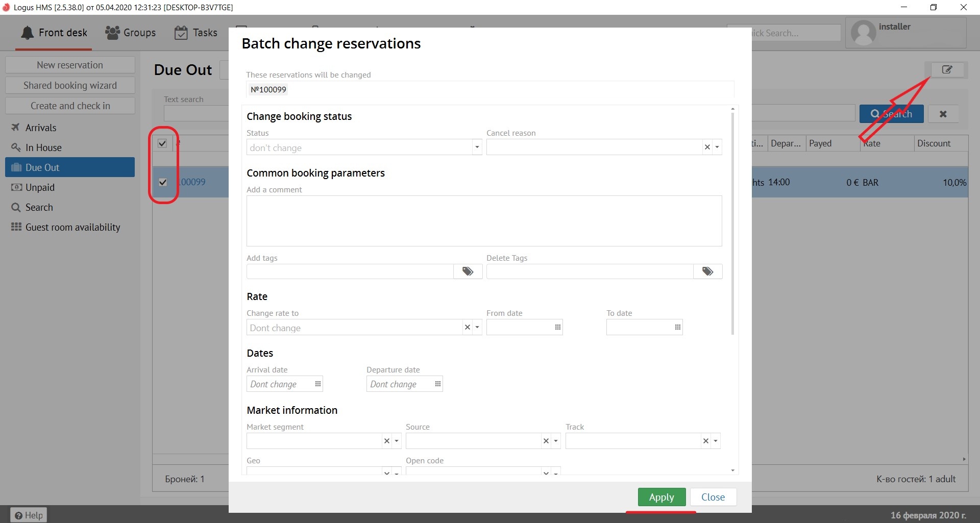Open the Source dropdown list
The height and width of the screenshot is (523, 980).
pyautogui.click(x=556, y=441)
